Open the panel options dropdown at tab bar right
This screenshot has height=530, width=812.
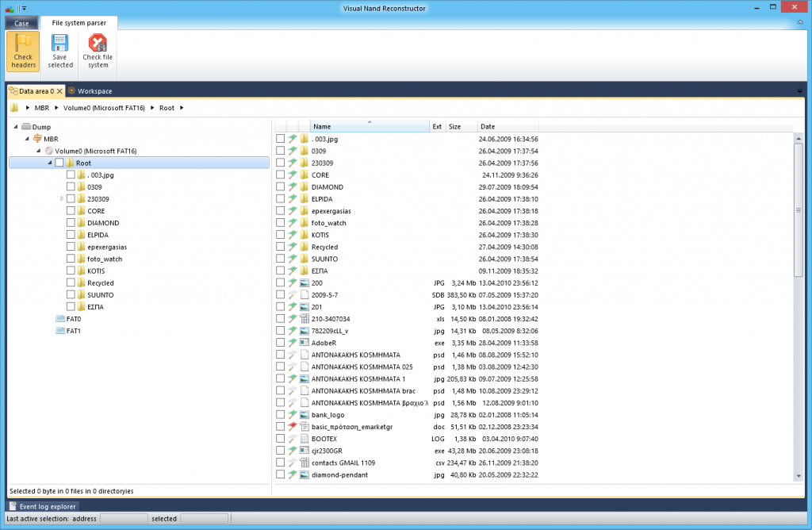(x=799, y=90)
